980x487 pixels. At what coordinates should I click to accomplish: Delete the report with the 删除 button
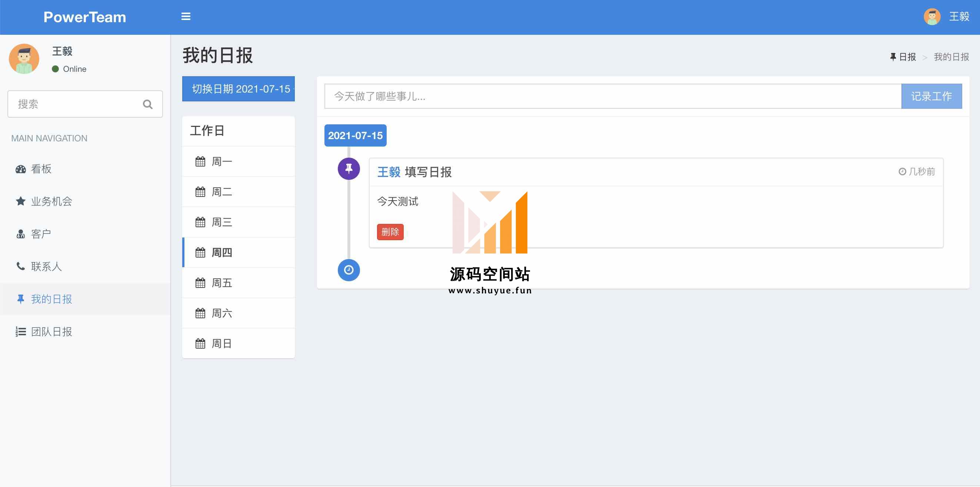(390, 232)
